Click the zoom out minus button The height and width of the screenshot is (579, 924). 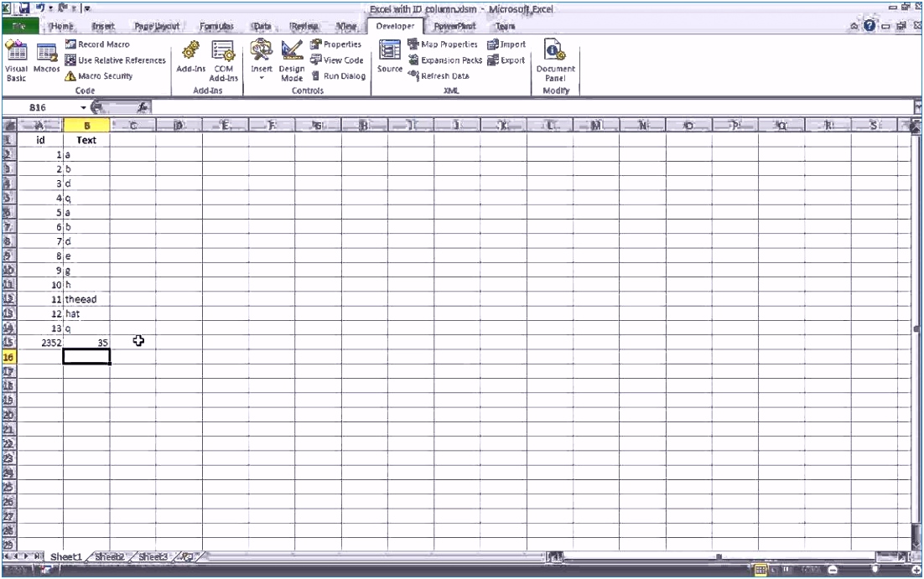pyautogui.click(x=832, y=570)
